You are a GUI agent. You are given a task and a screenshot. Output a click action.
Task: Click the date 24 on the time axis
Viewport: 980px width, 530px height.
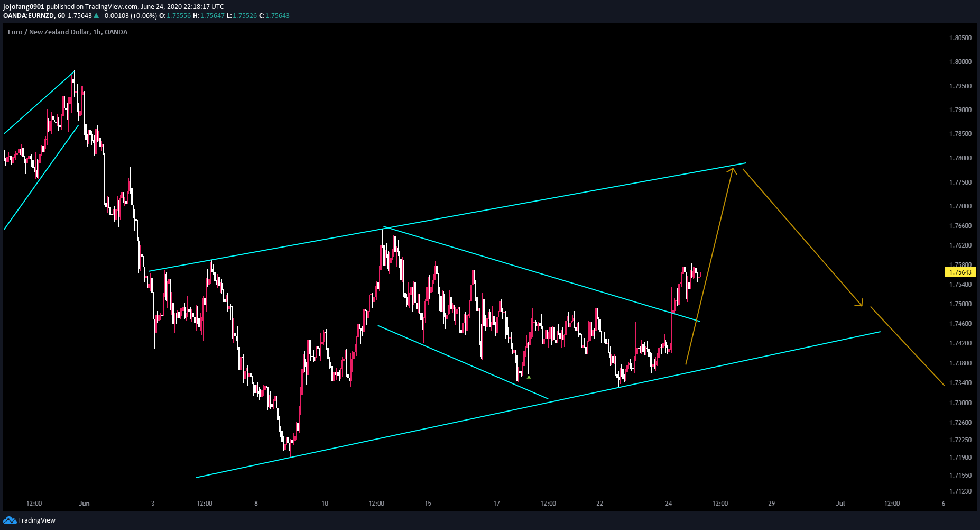pos(669,504)
